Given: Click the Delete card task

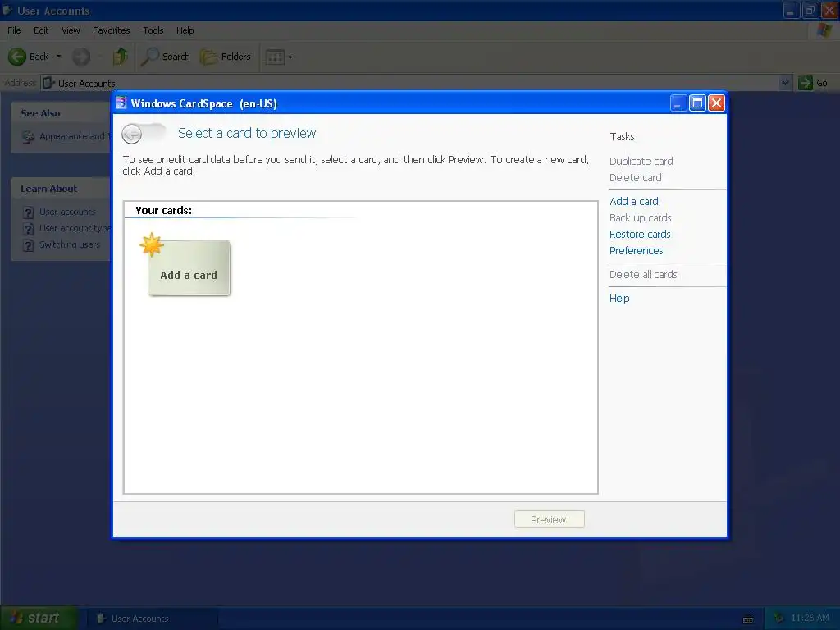Looking at the screenshot, I should tap(635, 178).
